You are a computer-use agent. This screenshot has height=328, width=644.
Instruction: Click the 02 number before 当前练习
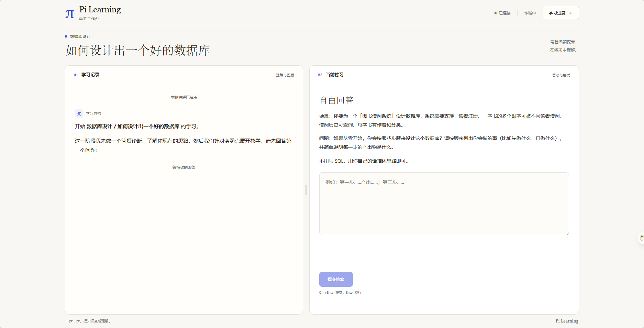pos(320,75)
